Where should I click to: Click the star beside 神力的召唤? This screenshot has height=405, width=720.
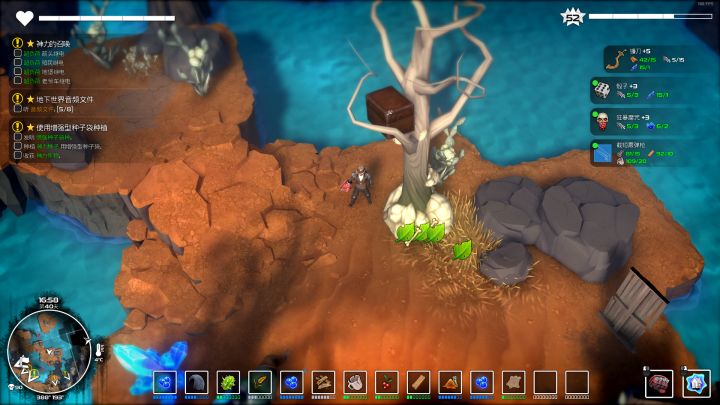[x=30, y=43]
